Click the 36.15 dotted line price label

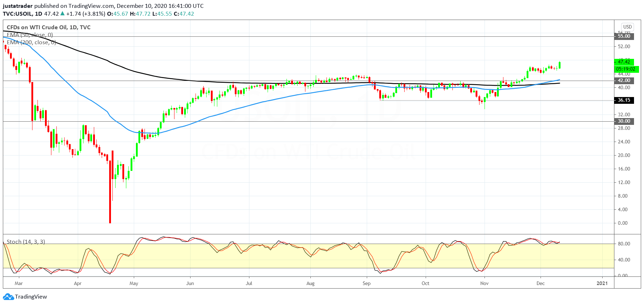[x=624, y=100]
